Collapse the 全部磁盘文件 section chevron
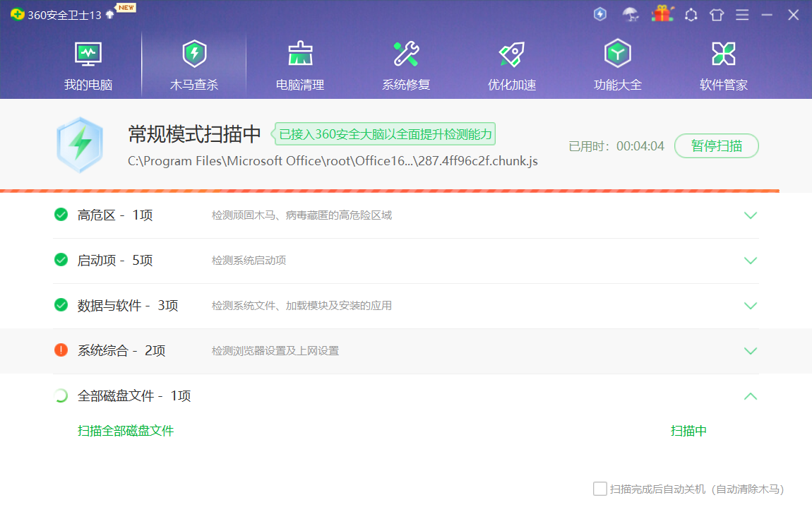 (751, 396)
